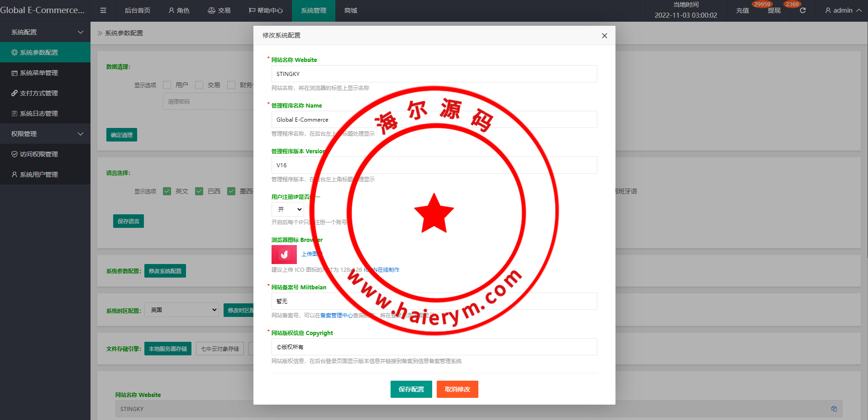The image size is (868, 420).
Task: Click the 取消修改 button
Action: click(x=457, y=389)
